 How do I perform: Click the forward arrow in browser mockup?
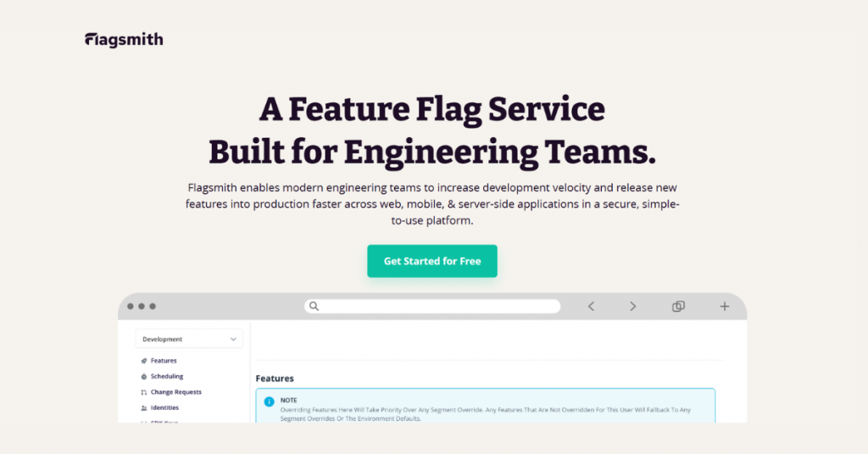tap(632, 307)
